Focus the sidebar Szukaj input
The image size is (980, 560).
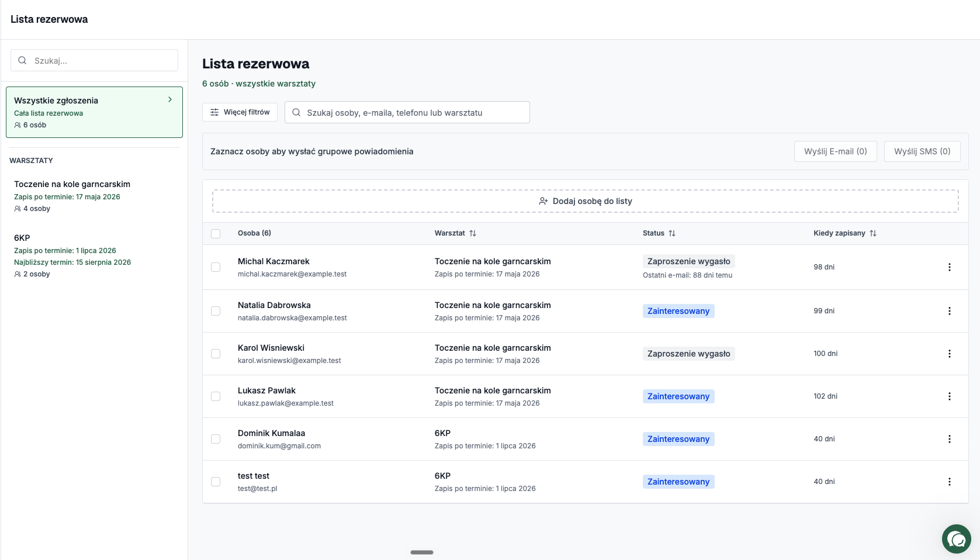pos(94,60)
